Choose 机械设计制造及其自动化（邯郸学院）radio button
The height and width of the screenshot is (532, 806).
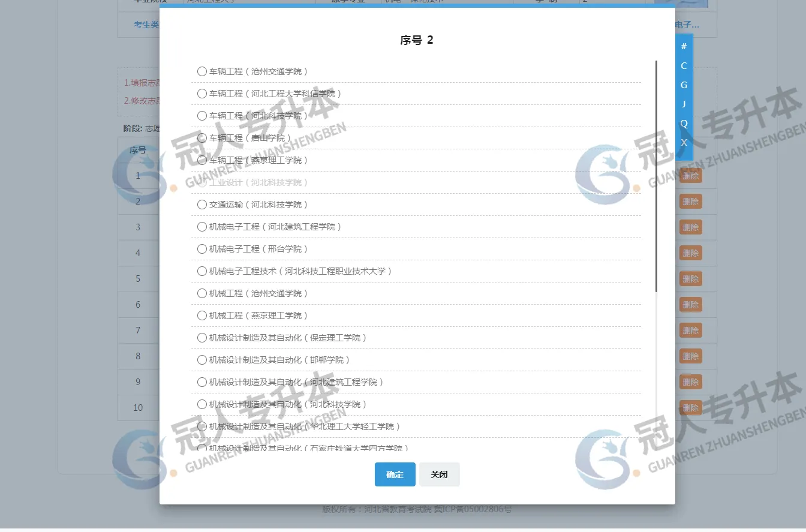[x=202, y=360]
